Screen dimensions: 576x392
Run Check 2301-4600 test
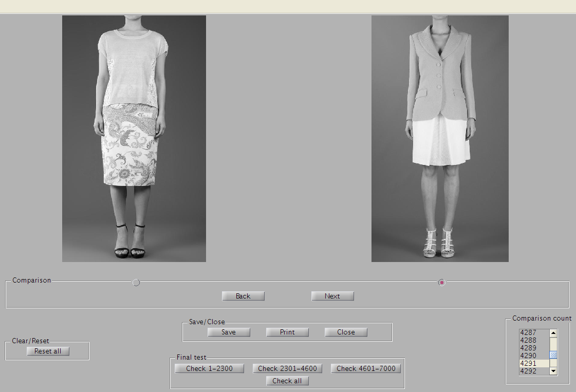pos(287,368)
